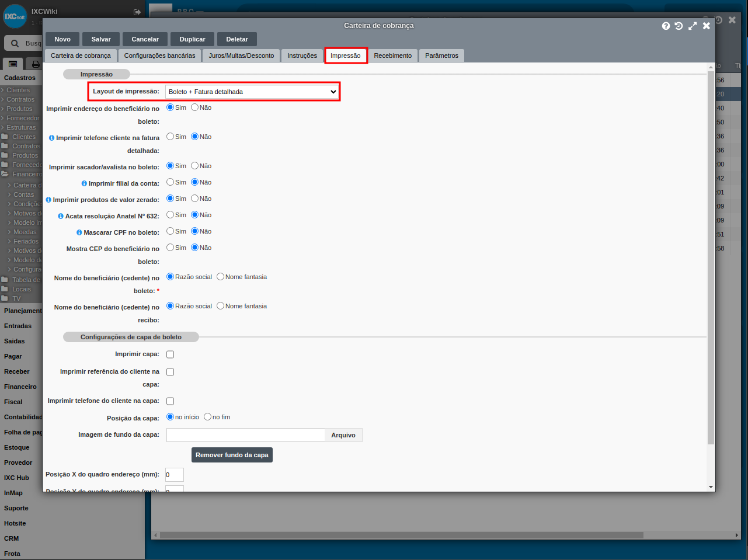
Task: Click info icon beside Mascarar CPF no boleto
Action: (79, 232)
